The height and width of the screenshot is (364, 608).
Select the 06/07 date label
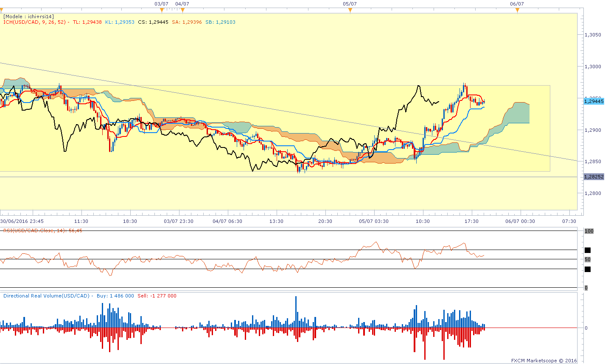tap(517, 4)
